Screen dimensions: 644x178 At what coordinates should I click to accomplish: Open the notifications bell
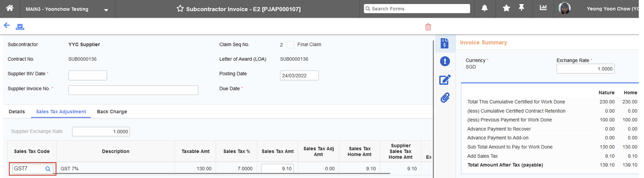(484, 8)
